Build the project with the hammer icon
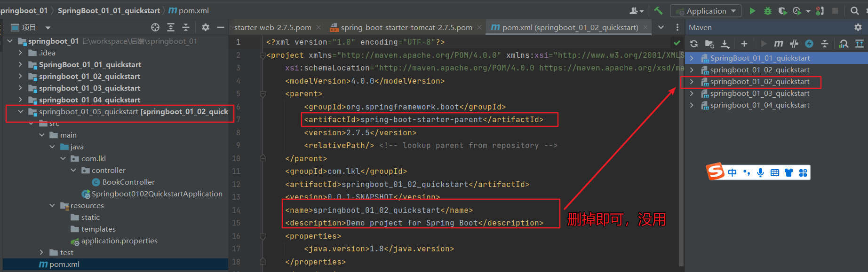 click(x=658, y=10)
